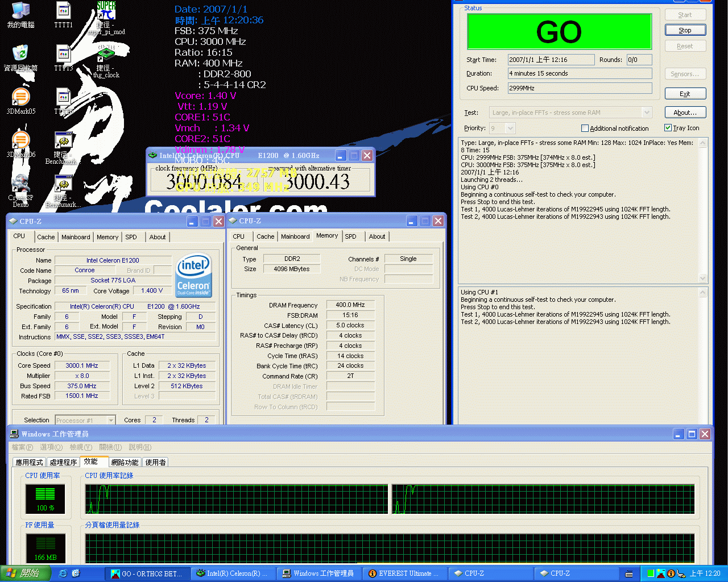728x582 pixels.
Task: Click the Exit button in Orthos
Action: [x=685, y=94]
